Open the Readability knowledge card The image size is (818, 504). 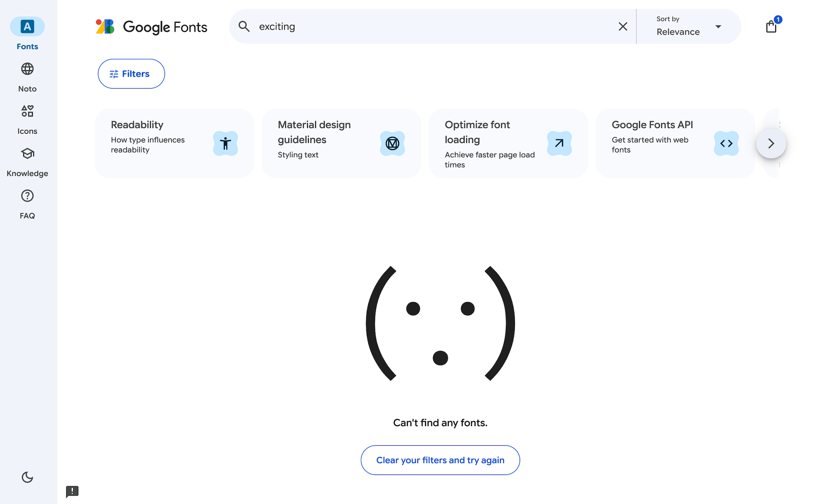pyautogui.click(x=174, y=143)
